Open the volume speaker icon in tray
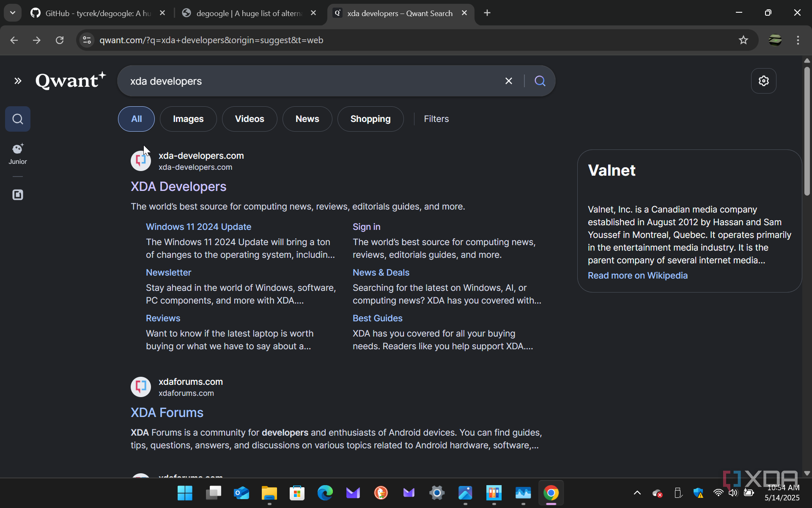The image size is (812, 508). coord(733,493)
